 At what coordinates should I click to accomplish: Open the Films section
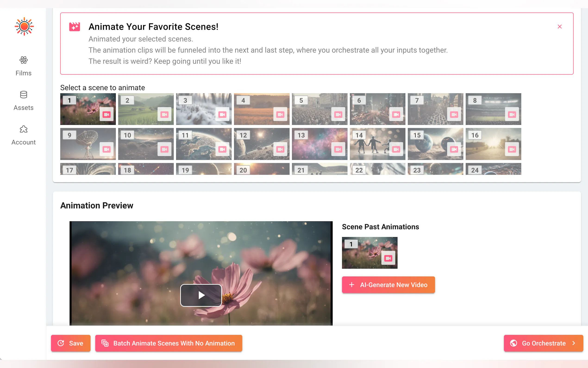[24, 66]
